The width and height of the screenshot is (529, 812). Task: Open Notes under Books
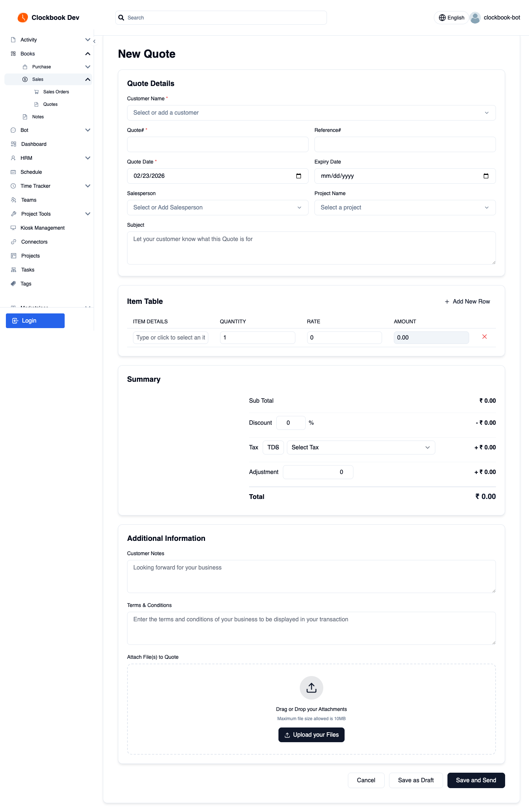38,117
